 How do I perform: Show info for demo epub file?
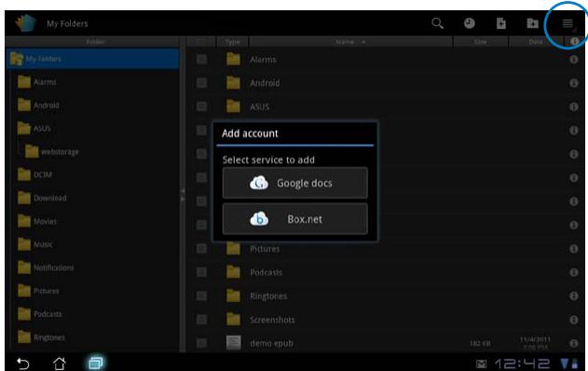click(x=574, y=343)
